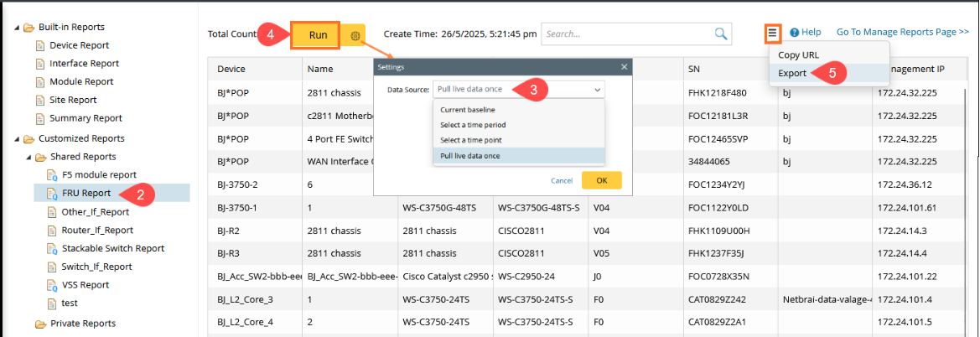Screen dimensions: 980x337
Task: Select IP address 172.24.36.12
Action: (905, 185)
